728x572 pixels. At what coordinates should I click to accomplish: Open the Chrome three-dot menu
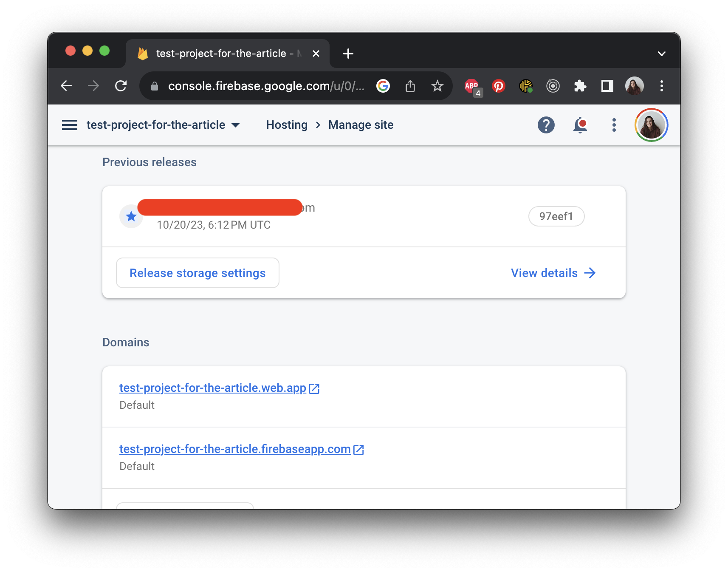(x=662, y=86)
